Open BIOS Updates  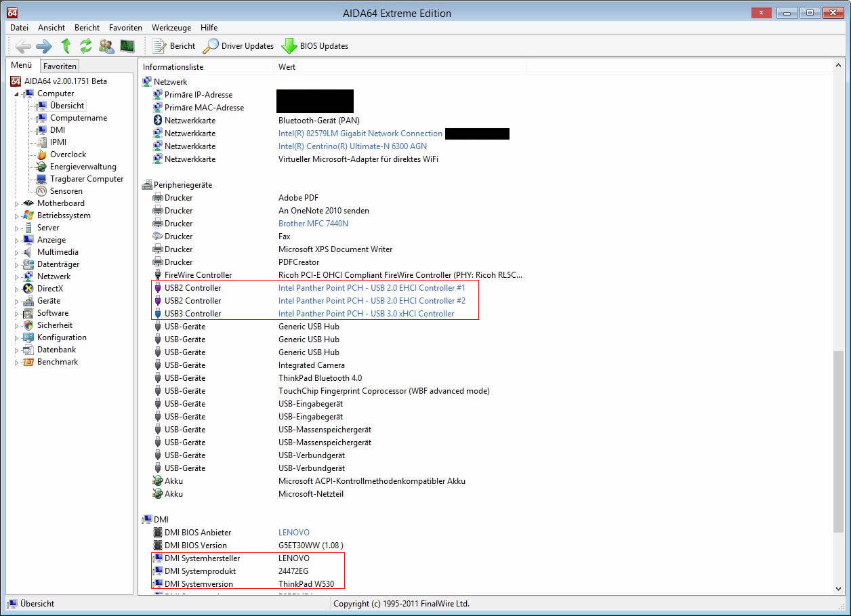click(315, 46)
